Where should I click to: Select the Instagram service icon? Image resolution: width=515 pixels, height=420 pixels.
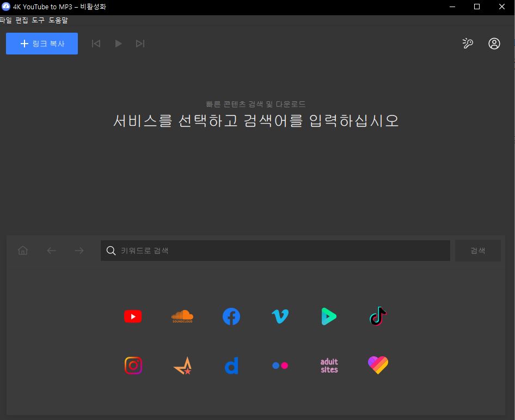pyautogui.click(x=133, y=366)
